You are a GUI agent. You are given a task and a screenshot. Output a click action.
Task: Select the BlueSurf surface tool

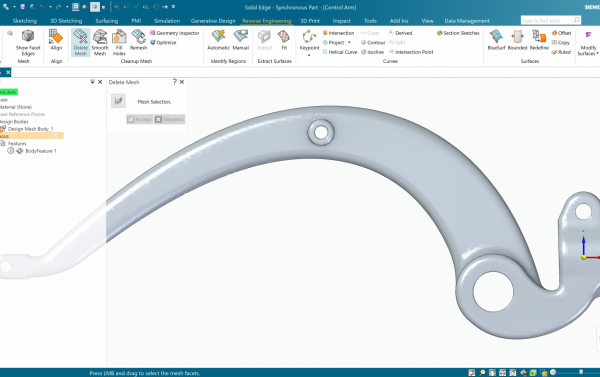point(496,40)
